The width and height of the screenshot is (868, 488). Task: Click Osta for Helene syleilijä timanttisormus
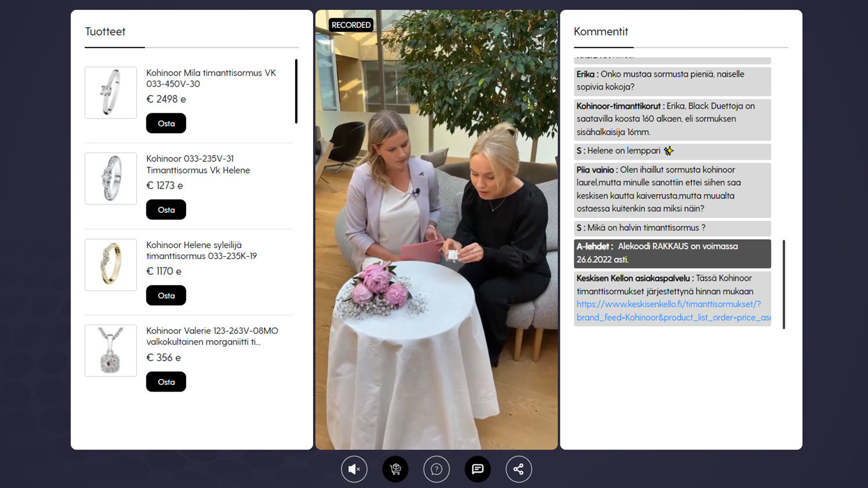point(166,296)
